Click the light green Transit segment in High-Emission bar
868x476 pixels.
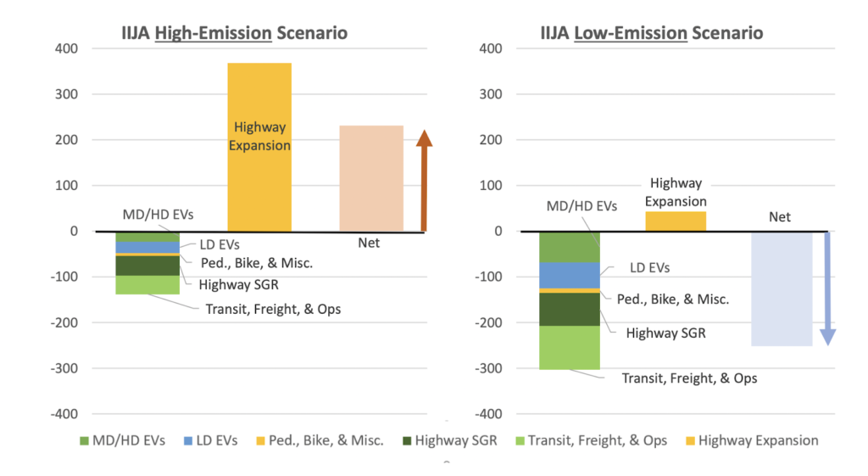147,285
